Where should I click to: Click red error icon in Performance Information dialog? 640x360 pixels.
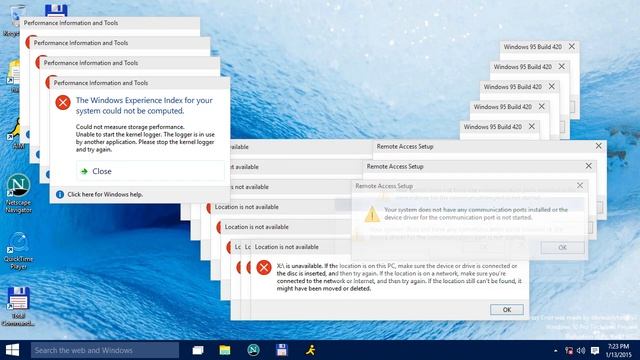[x=63, y=102]
